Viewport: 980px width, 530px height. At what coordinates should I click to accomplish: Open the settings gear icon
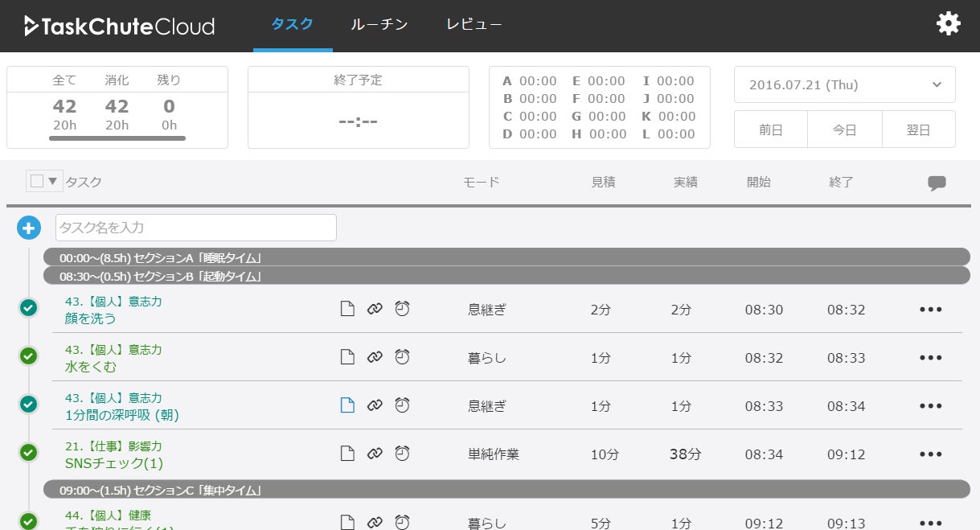point(949,24)
